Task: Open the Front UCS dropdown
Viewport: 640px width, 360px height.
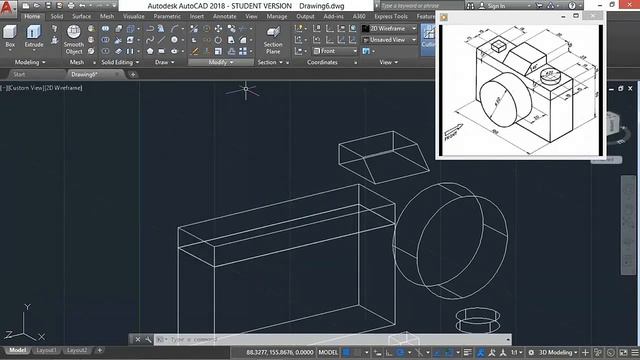Action: 335,51
